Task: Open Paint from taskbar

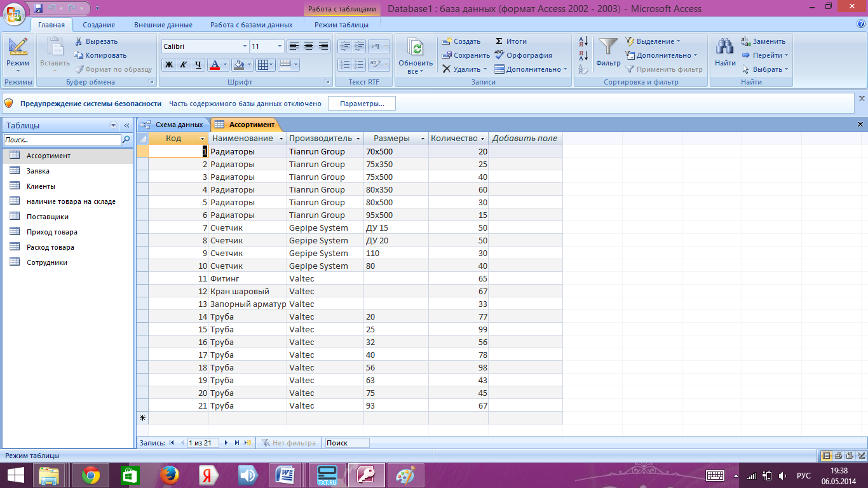Action: pyautogui.click(x=405, y=475)
